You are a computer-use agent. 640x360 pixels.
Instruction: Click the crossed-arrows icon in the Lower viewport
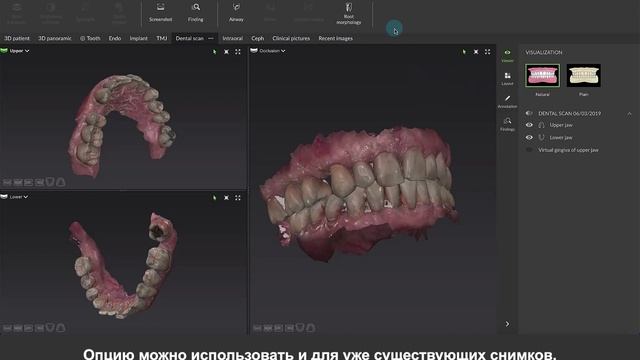click(227, 198)
